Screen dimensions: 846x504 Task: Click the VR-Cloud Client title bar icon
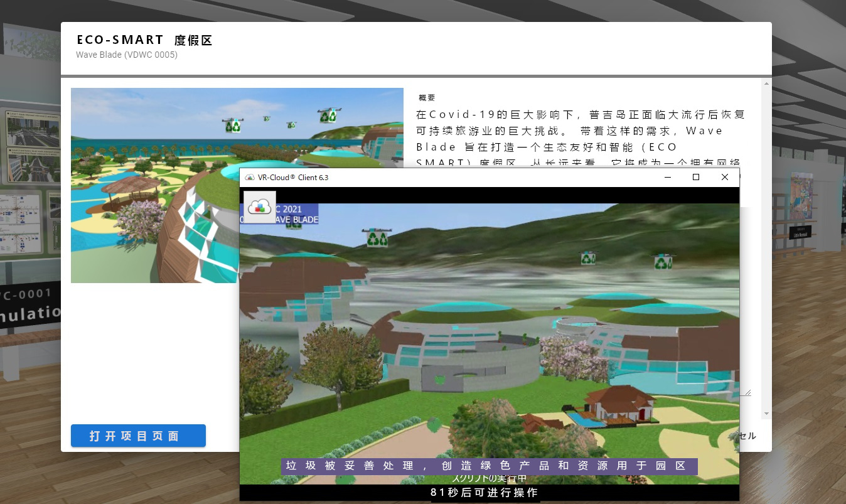tap(249, 178)
